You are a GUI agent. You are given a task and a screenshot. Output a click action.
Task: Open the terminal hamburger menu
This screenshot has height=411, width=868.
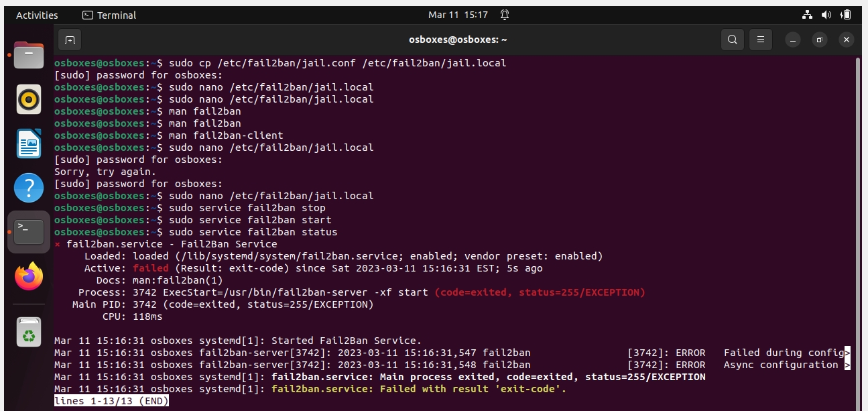coord(760,40)
